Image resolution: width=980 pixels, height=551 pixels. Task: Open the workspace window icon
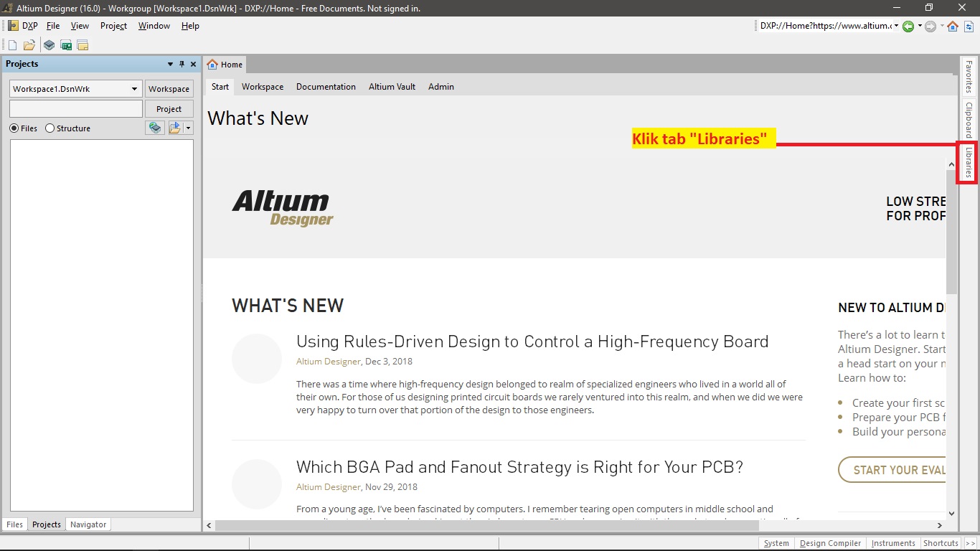pos(83,45)
